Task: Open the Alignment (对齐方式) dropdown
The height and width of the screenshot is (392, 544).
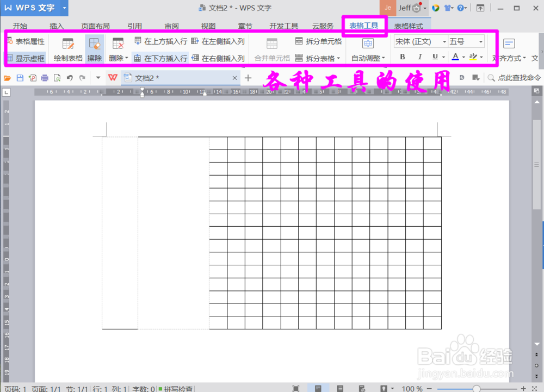Action: (x=509, y=50)
